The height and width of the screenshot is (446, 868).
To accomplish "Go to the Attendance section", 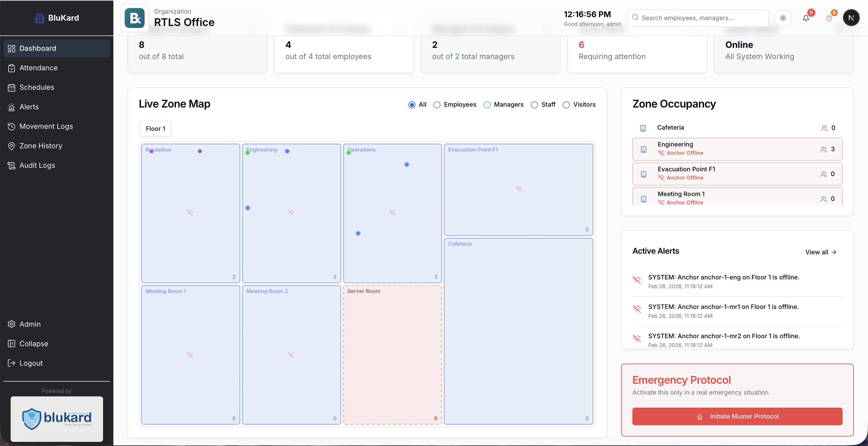I will point(38,68).
